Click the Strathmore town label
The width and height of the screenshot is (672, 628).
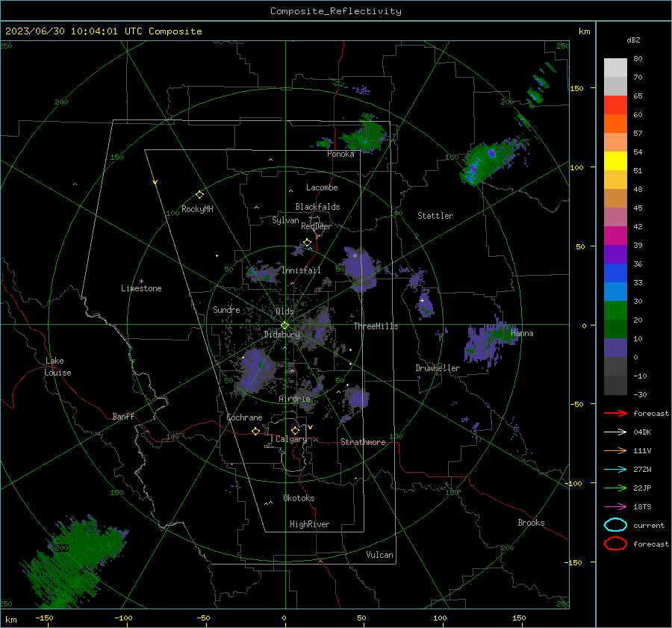point(363,442)
